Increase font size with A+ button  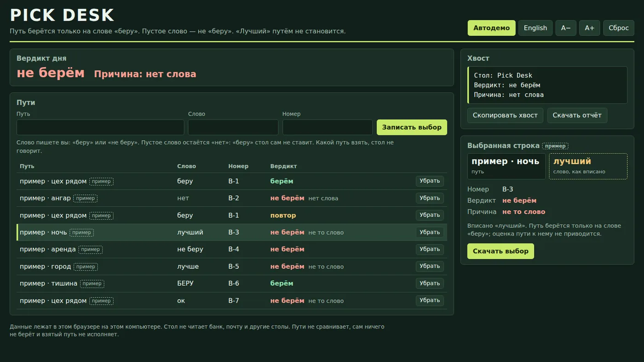[590, 28]
